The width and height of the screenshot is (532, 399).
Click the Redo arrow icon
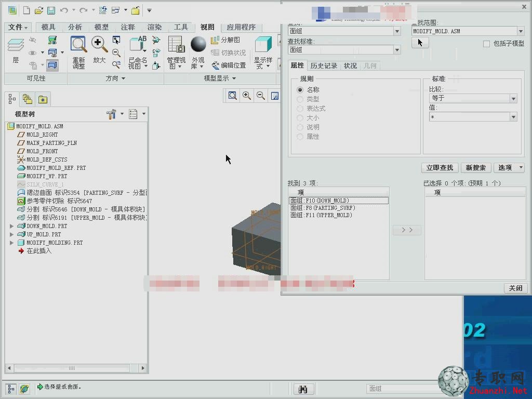[x=83, y=10]
